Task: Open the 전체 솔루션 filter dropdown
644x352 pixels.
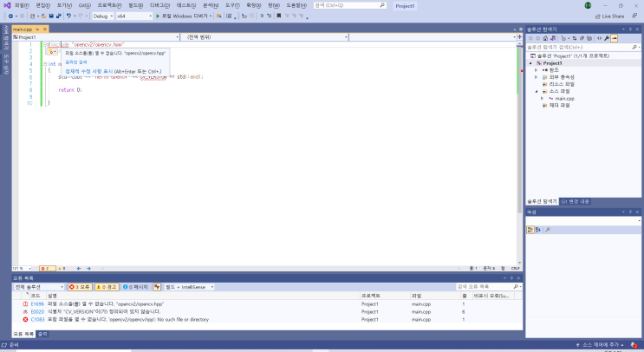Action: pos(39,287)
